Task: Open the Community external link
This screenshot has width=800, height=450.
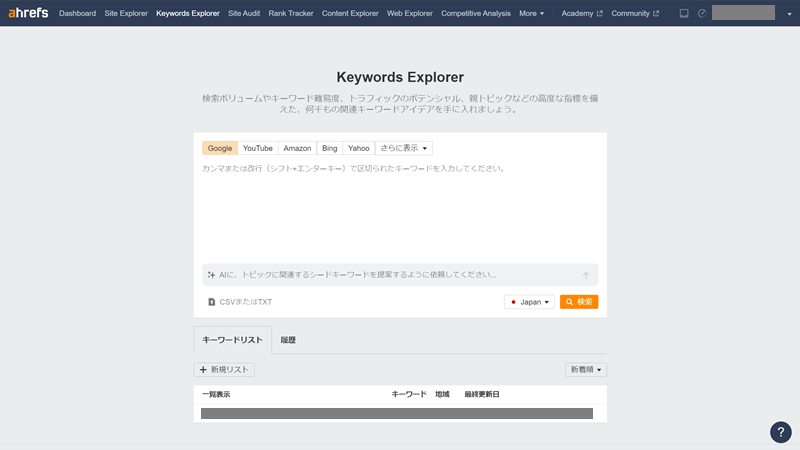Action: [x=635, y=13]
